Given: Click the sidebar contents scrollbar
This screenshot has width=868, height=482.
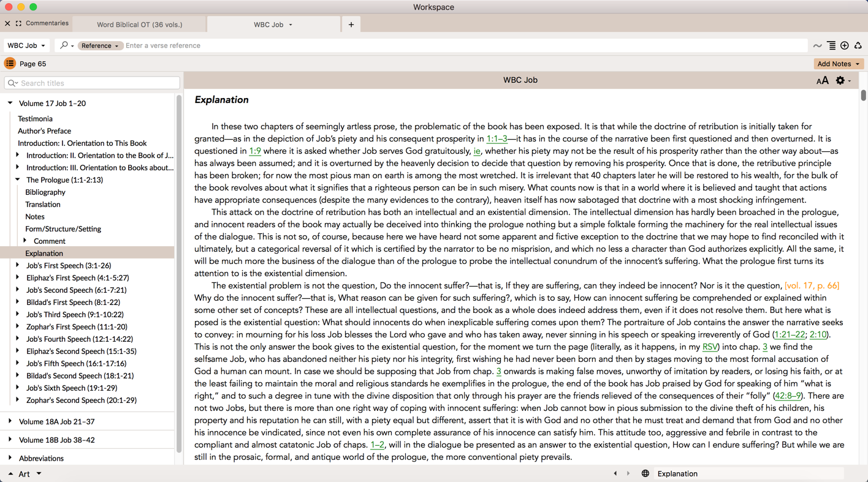Looking at the screenshot, I should [179, 273].
